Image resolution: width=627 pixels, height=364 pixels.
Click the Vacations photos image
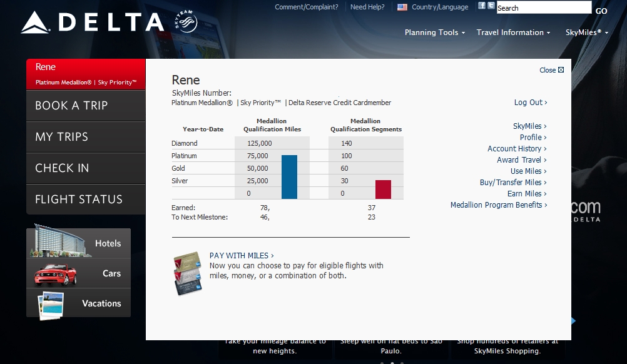click(x=51, y=305)
